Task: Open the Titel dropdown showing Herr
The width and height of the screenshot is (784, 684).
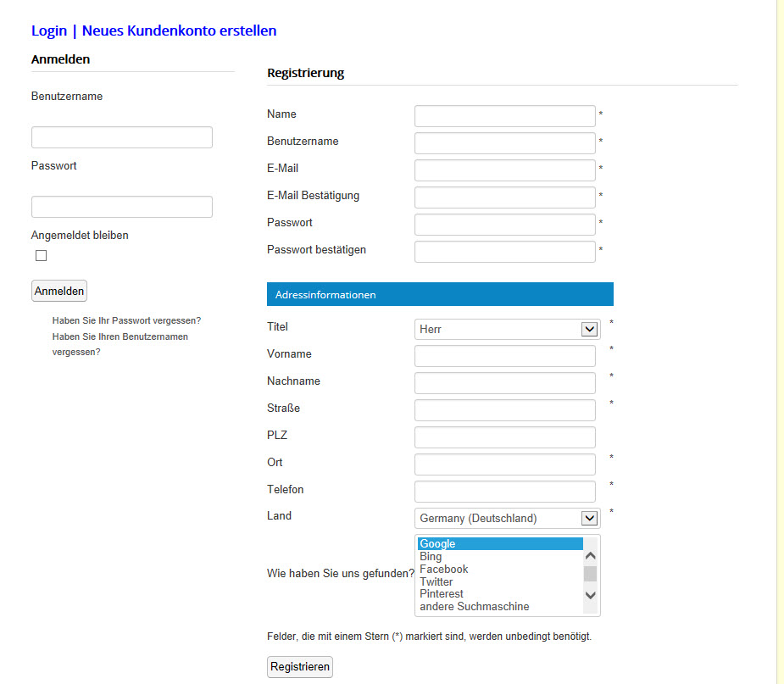Action: click(x=507, y=329)
